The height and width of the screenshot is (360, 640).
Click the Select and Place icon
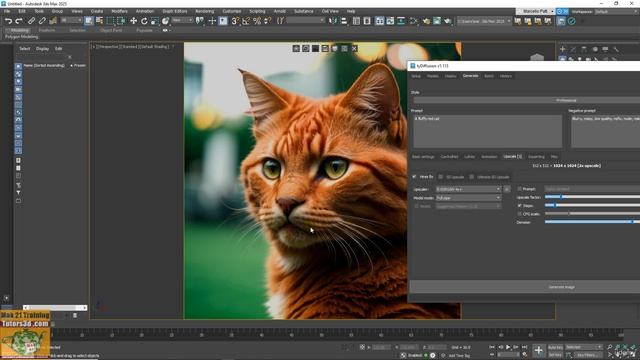[165, 21]
